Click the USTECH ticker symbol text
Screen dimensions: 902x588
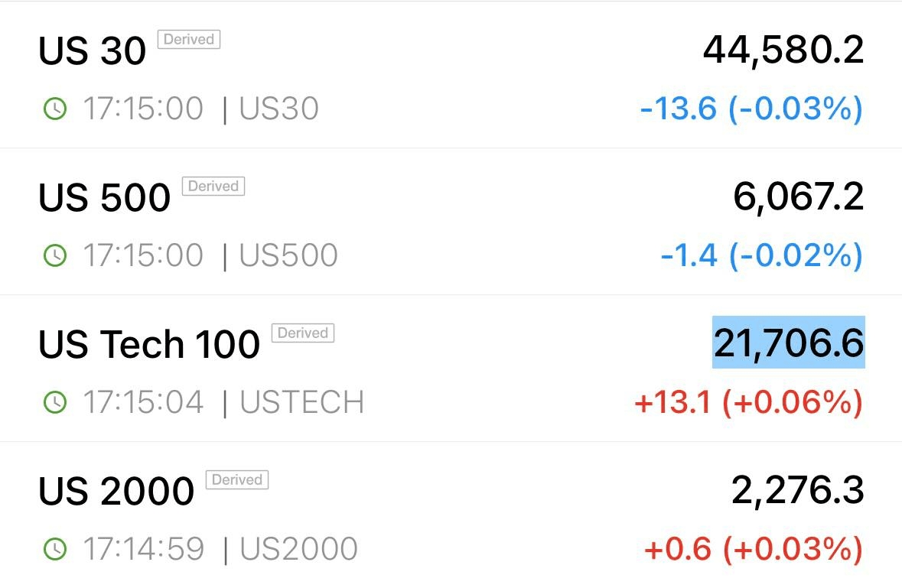(302, 402)
